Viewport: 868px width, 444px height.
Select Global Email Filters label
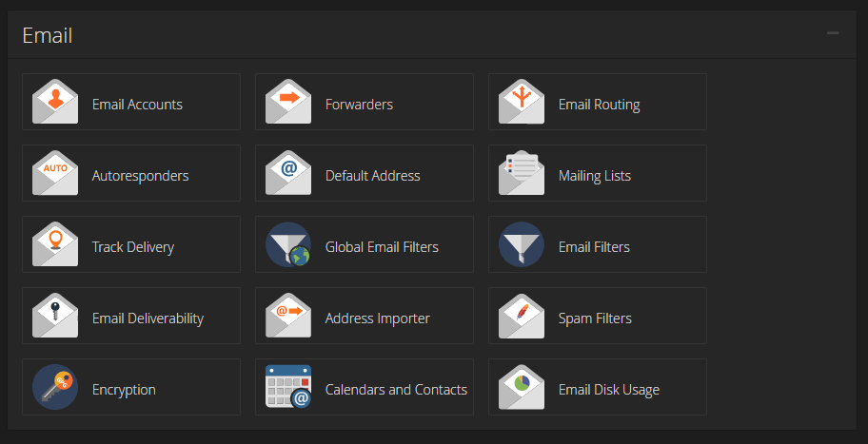pos(382,247)
